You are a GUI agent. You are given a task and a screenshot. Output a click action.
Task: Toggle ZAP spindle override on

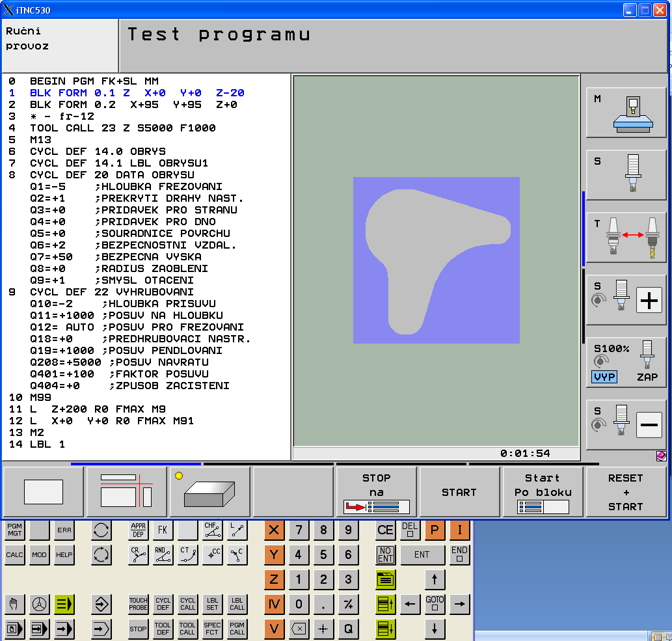647,377
